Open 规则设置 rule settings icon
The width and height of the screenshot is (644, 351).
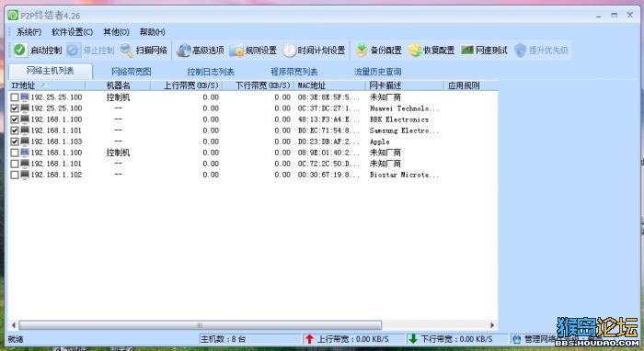point(236,50)
